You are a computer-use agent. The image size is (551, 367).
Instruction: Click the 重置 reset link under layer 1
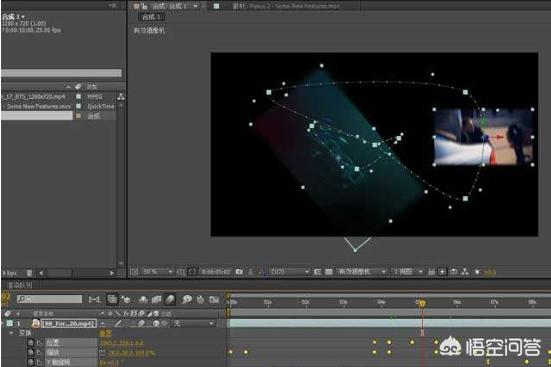tap(105, 333)
